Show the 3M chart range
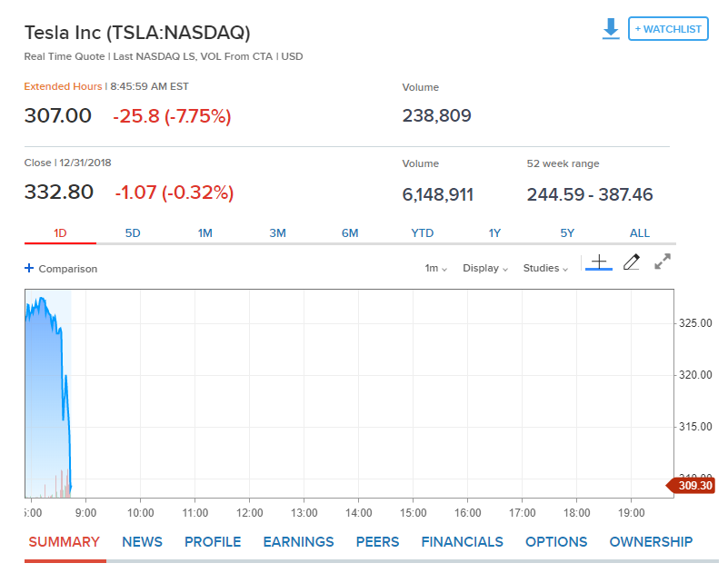Viewport: 728px width, 573px height. click(277, 233)
